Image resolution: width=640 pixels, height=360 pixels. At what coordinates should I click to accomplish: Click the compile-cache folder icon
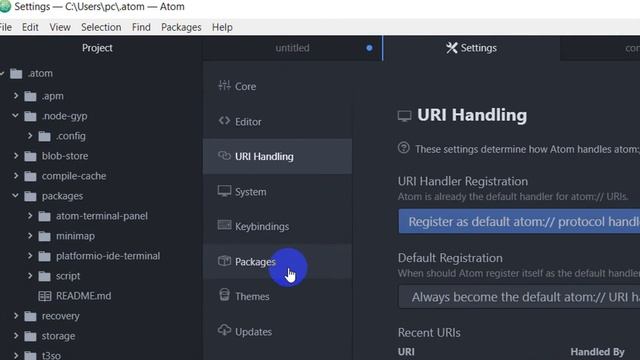[x=30, y=176]
